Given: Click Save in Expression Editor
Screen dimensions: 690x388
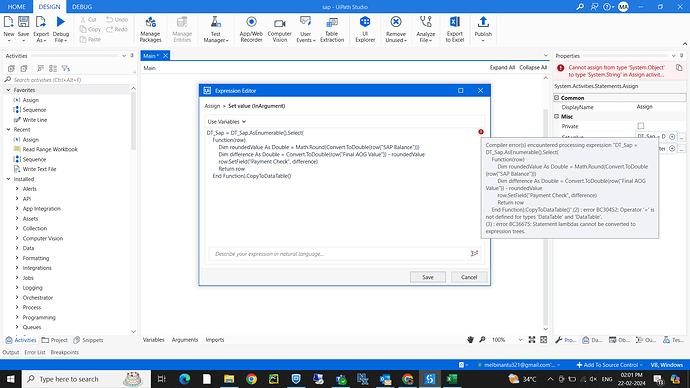Looking at the screenshot, I should [428, 277].
